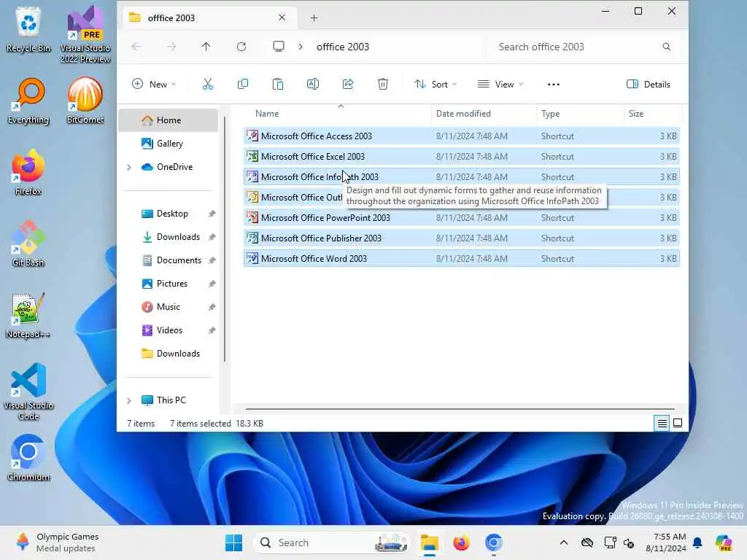
Task: Open Notepad++ desktop icon
Action: click(x=28, y=315)
